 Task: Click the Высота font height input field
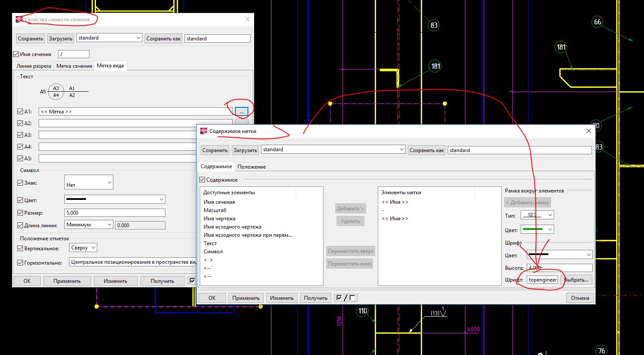click(x=559, y=268)
